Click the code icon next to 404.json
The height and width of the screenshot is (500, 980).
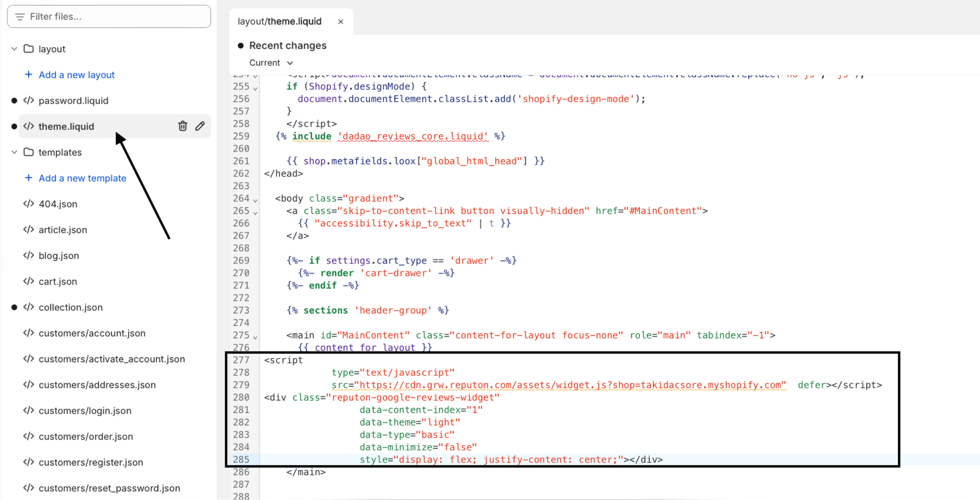[x=28, y=204]
